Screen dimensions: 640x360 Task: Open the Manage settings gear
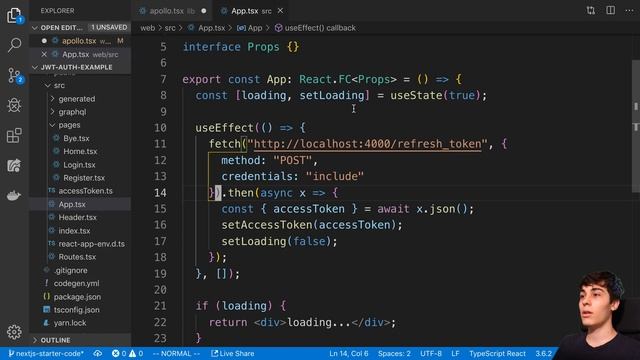coord(14,332)
